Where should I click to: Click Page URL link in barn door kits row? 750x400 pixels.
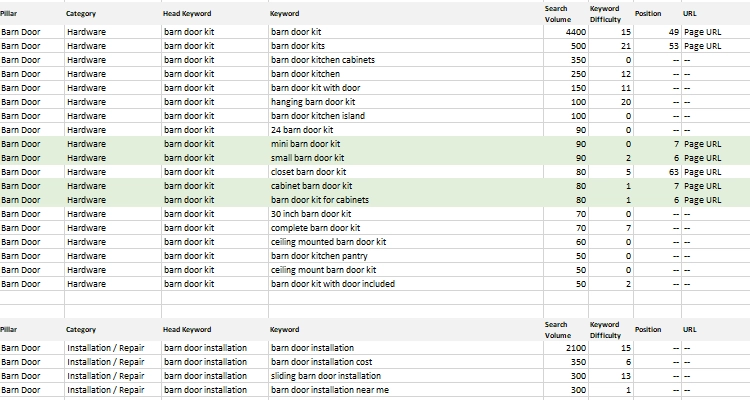point(702,46)
